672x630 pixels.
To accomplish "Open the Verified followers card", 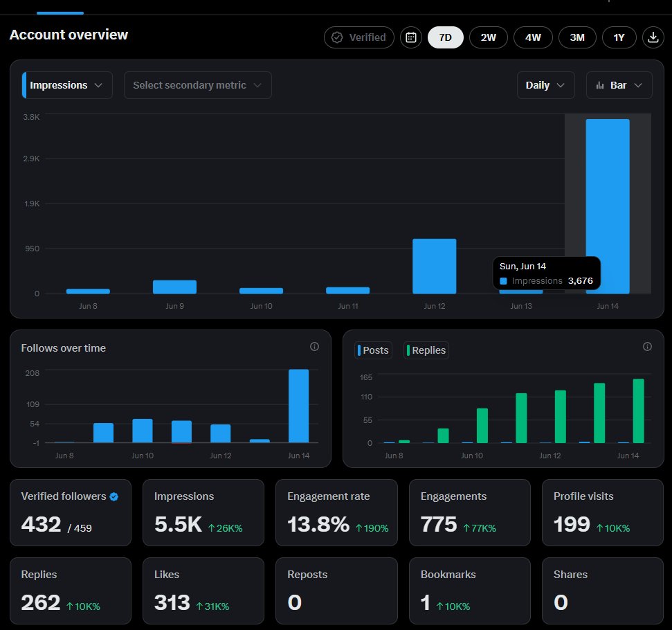I will (x=71, y=512).
